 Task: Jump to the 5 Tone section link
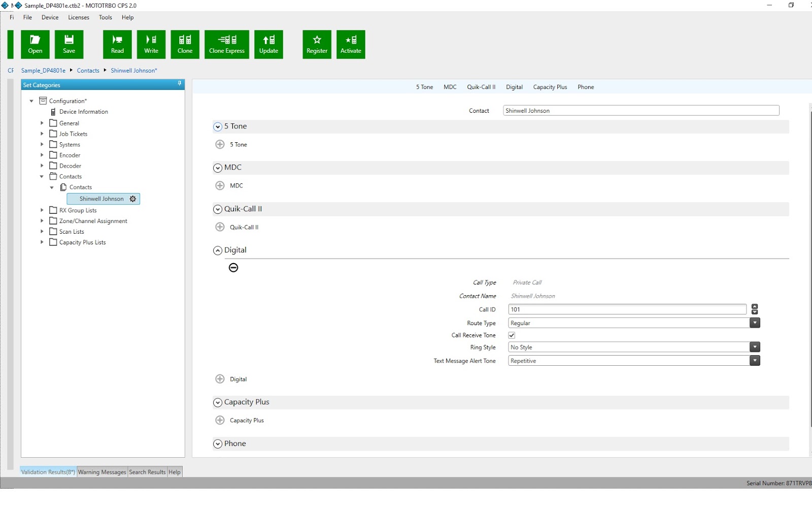point(424,87)
